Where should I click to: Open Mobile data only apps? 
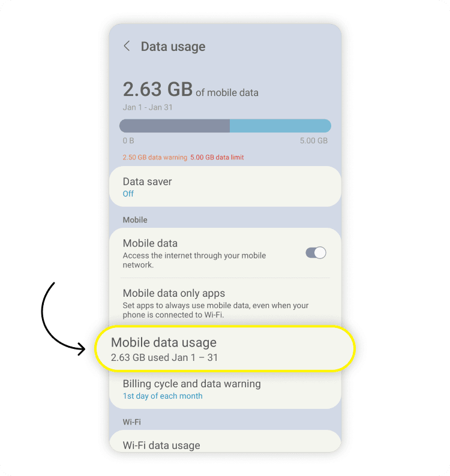224,303
